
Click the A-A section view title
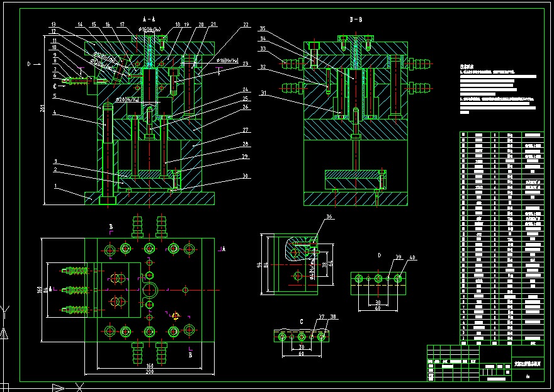150,19
